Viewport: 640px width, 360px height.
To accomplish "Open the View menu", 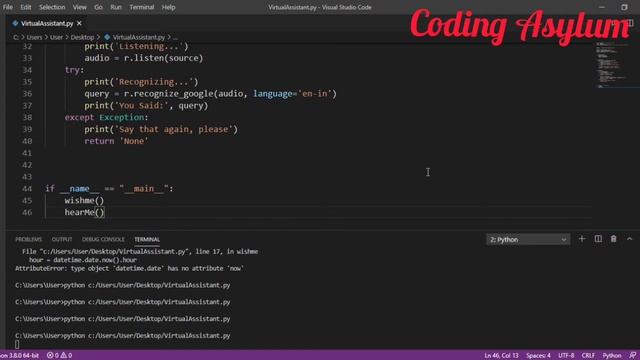I will (x=79, y=7).
